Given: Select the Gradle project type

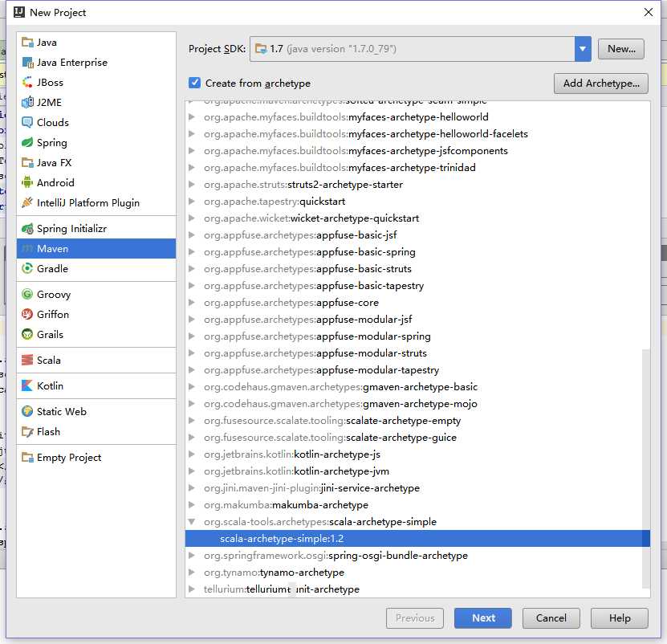Looking at the screenshot, I should [96, 268].
